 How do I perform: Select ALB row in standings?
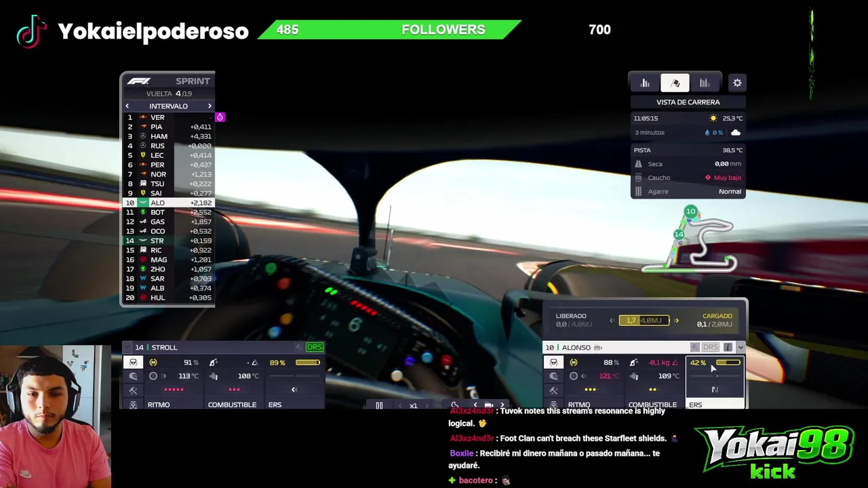167,288
